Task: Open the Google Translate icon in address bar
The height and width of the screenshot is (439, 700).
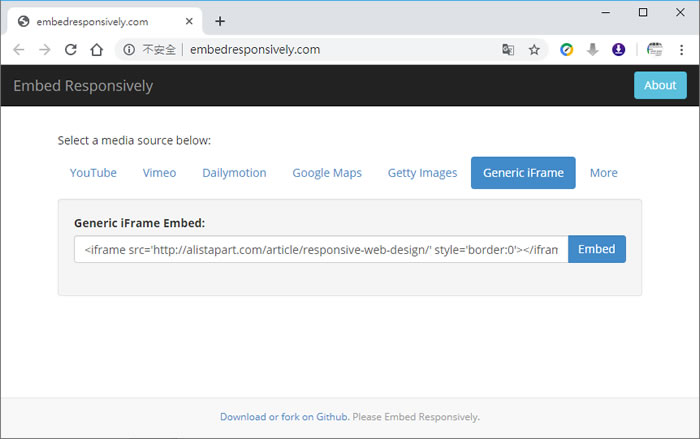Action: coord(508,50)
